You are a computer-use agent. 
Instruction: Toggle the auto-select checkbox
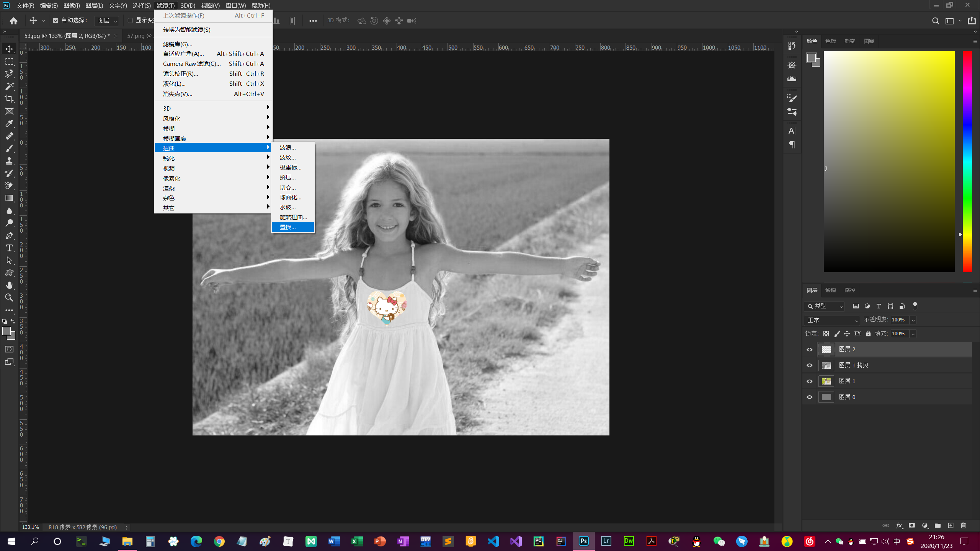tap(56, 21)
